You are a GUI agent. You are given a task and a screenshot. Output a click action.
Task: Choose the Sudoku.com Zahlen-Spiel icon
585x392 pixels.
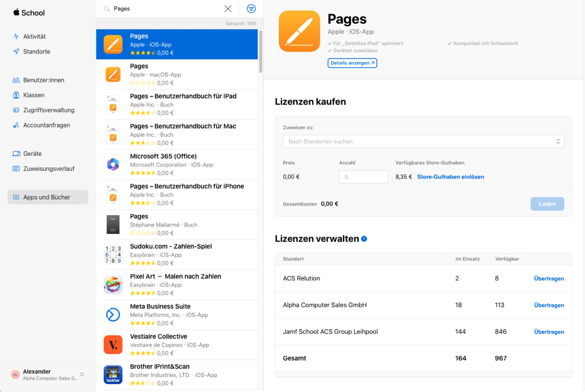coord(113,254)
